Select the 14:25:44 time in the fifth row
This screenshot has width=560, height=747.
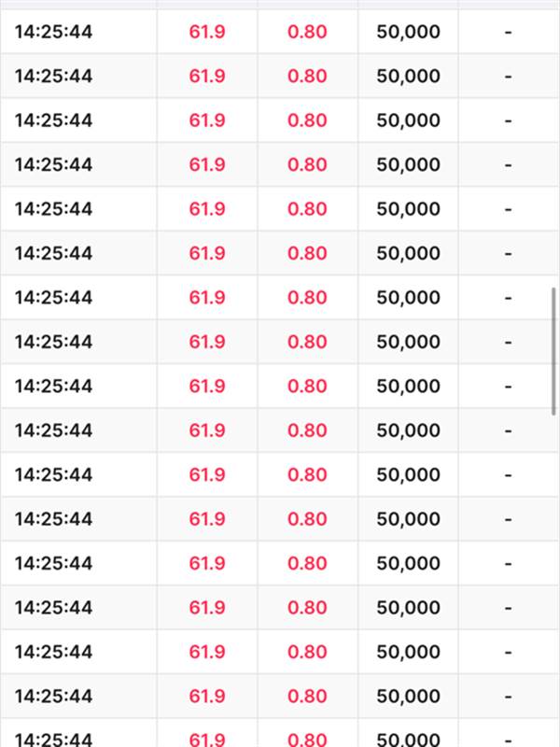[53, 209]
